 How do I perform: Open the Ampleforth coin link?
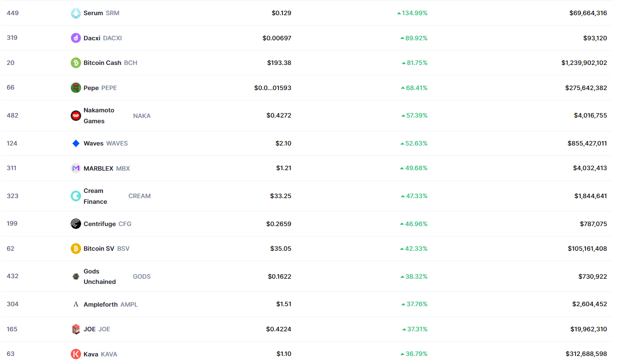(x=100, y=304)
